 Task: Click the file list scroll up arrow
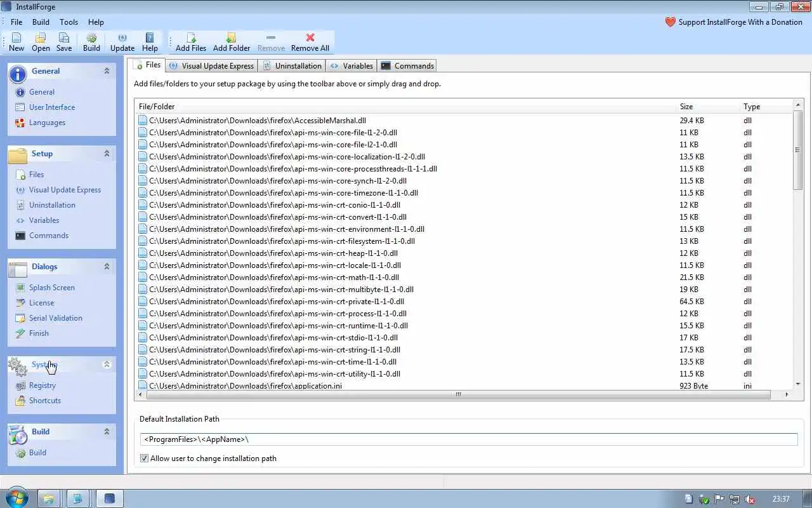798,104
